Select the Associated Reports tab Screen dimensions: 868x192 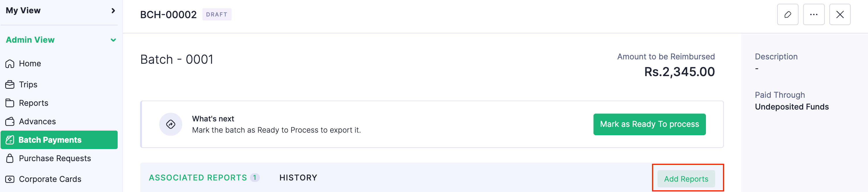[x=198, y=178]
